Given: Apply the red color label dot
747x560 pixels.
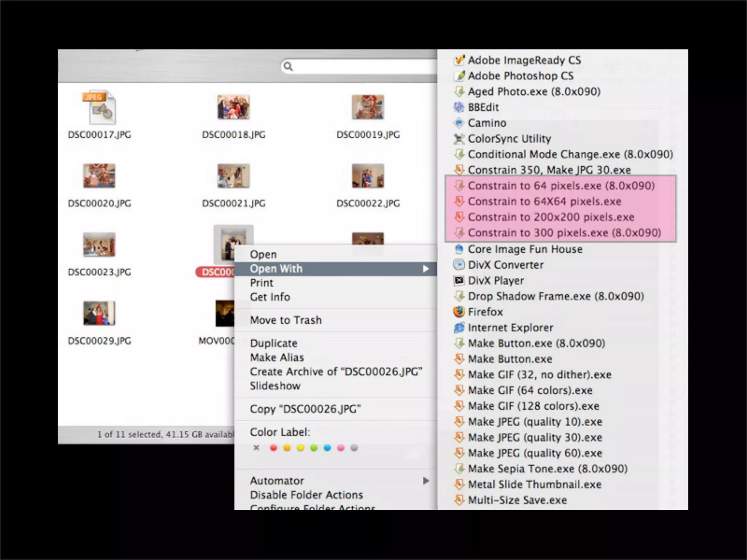Looking at the screenshot, I should (x=273, y=448).
